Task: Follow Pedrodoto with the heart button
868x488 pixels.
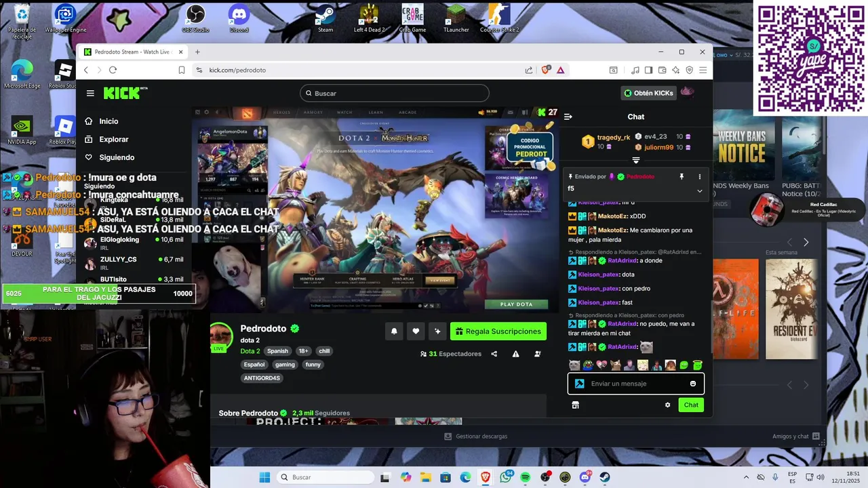Action: point(416,331)
